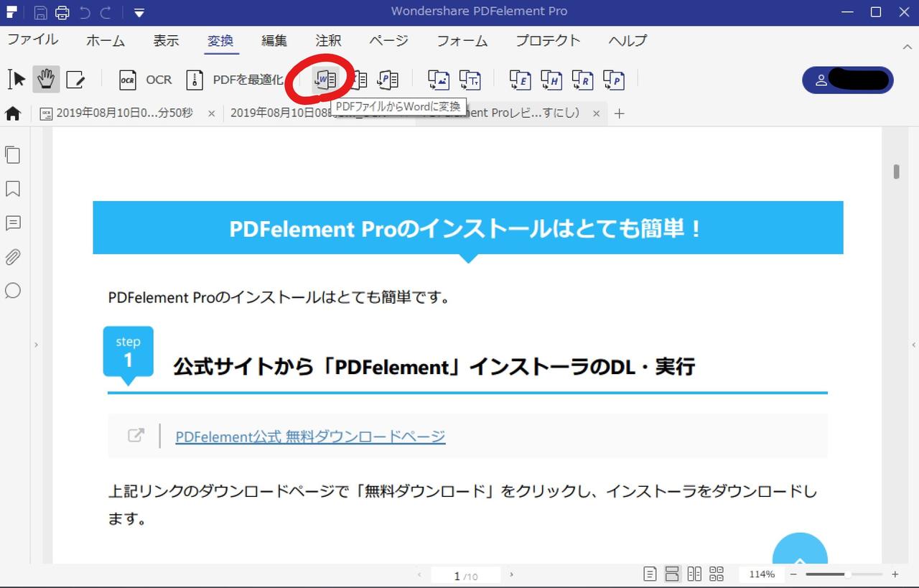Convert PDF to text icon

point(470,79)
